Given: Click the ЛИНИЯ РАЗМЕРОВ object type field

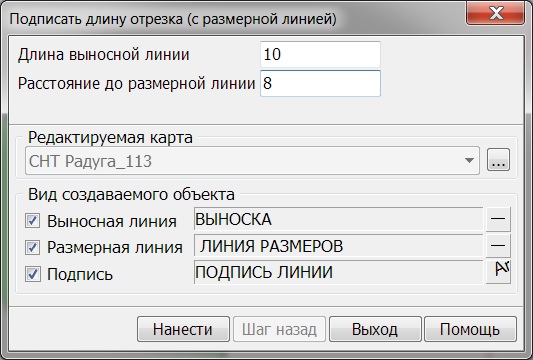Looking at the screenshot, I should (339, 246).
